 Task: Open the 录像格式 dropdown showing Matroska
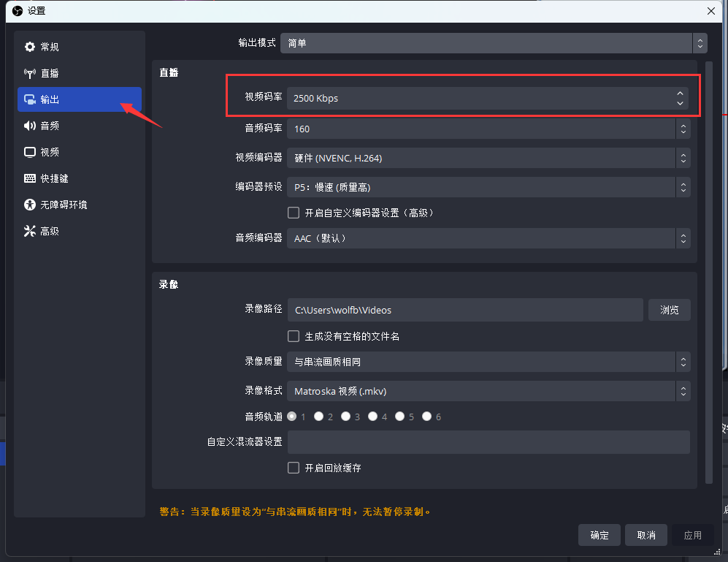point(488,392)
